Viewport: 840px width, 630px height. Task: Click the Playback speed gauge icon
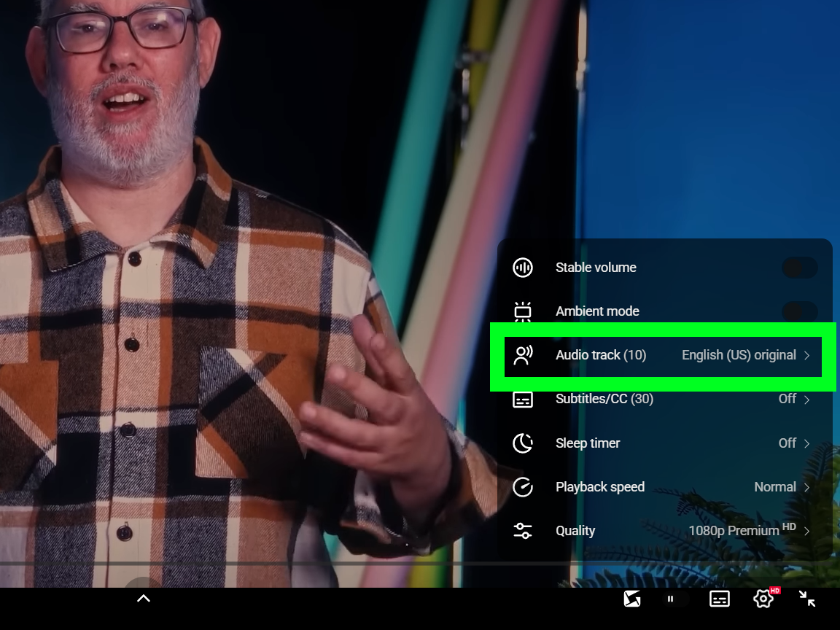(523, 487)
